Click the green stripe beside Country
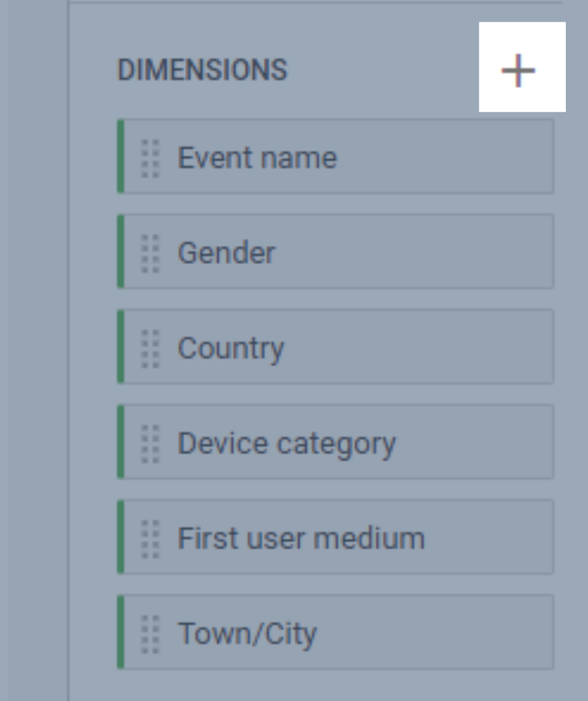This screenshot has height=701, width=588. pos(121,347)
